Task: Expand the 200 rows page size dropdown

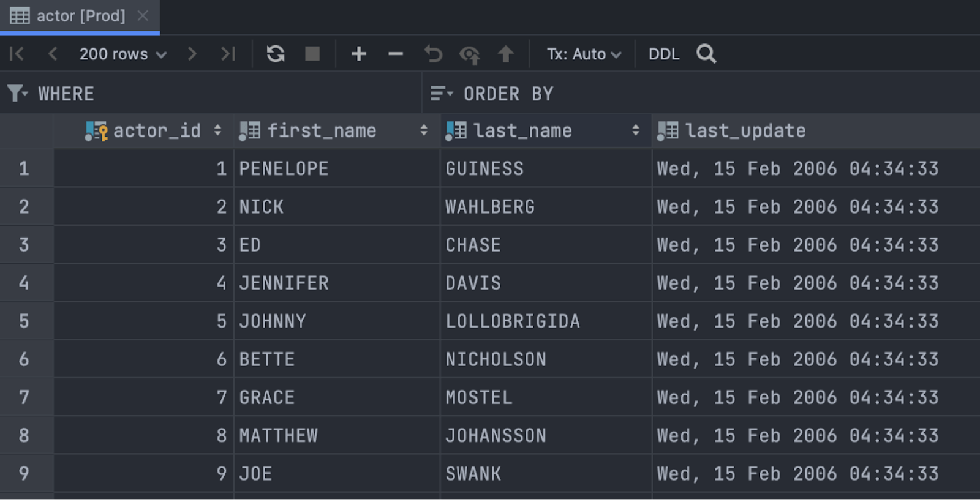Action: click(123, 54)
